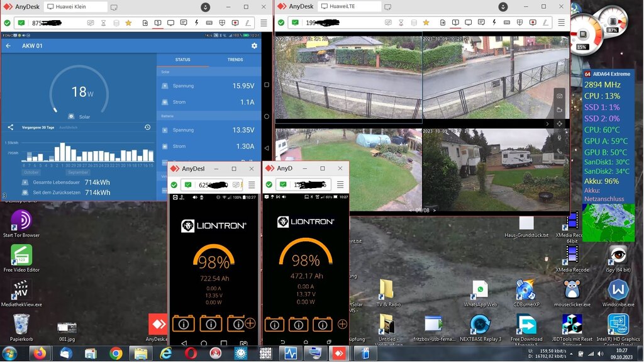644x363 pixels.
Task: Open menu in small AnyDesk window 625
Action: [252, 185]
